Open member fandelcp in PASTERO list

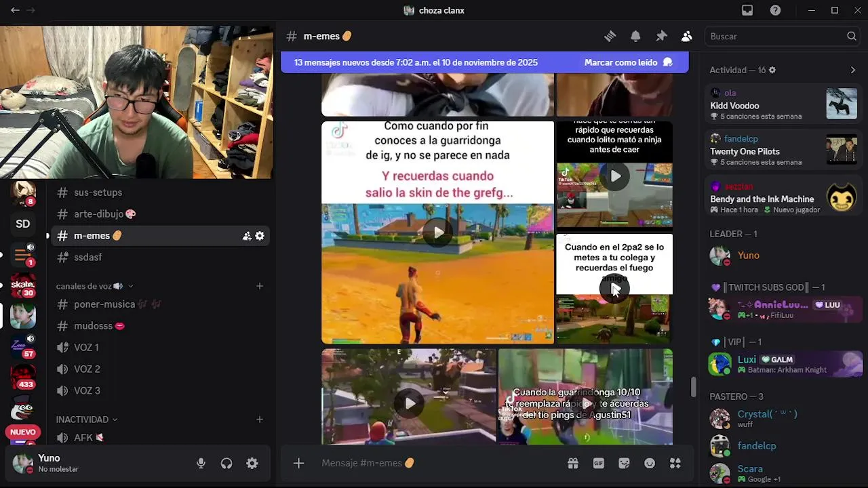(x=783, y=446)
